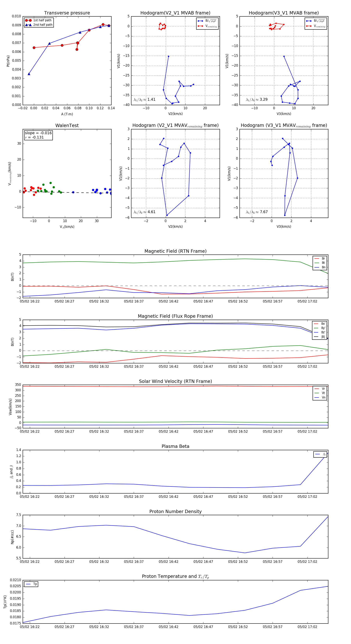351x644 pixels.
Task: Click 'Magnetic Field (Flux Rope Frame)' title
Action: pyautogui.click(x=175, y=316)
